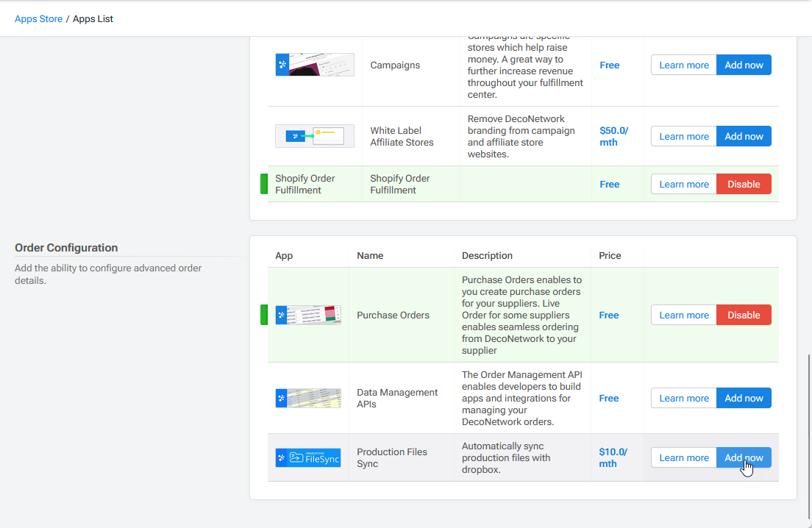Click the Apps List breadcrumb text
Screen dimensions: 812x528
(x=93, y=18)
